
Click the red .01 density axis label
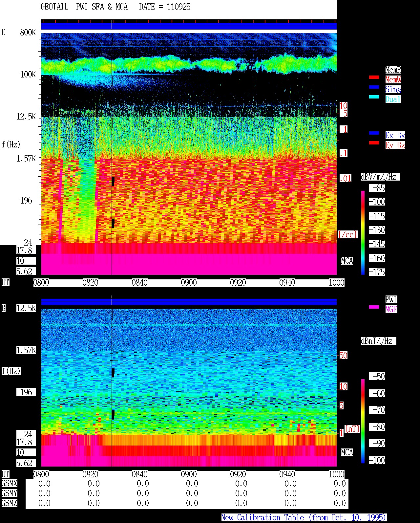click(345, 179)
